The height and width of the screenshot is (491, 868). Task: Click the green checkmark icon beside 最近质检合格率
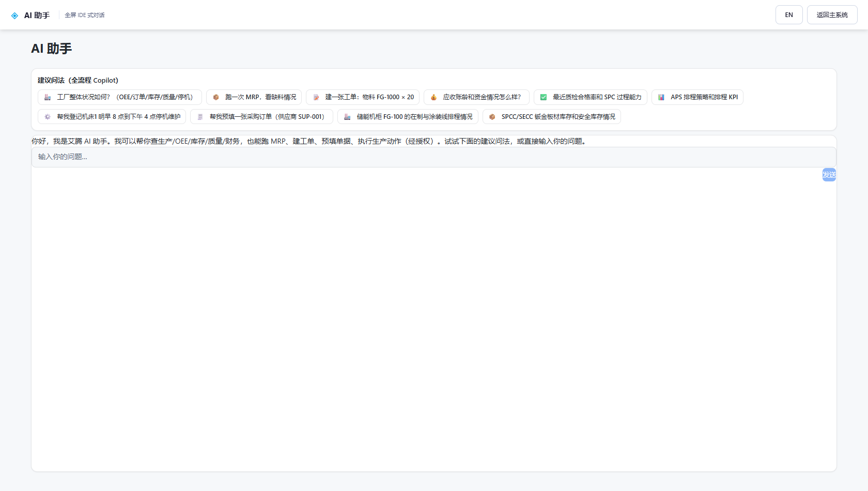(544, 97)
